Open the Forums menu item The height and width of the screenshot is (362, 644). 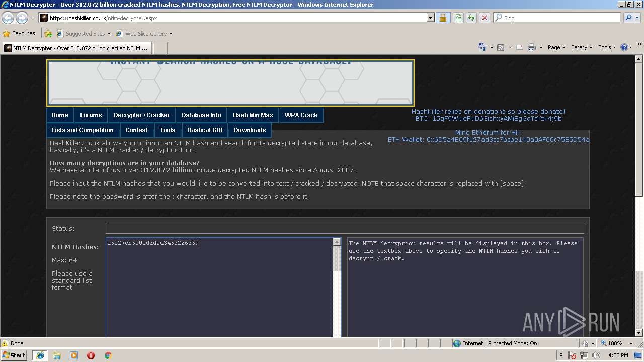pos(91,115)
